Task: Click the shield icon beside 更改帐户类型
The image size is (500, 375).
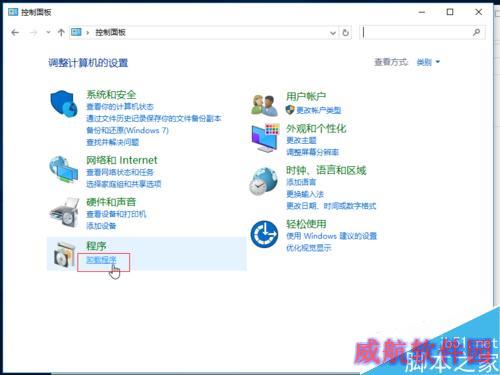Action: tap(290, 110)
